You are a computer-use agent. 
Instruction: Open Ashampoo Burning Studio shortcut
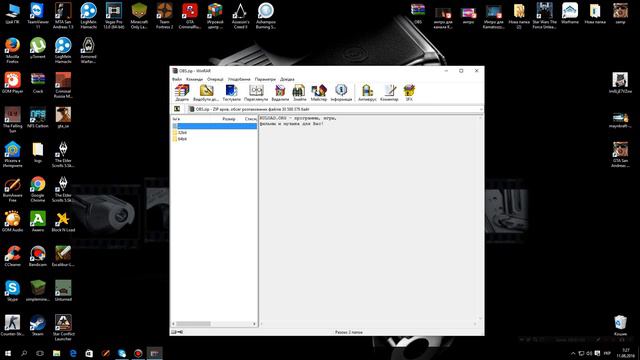pos(265,16)
